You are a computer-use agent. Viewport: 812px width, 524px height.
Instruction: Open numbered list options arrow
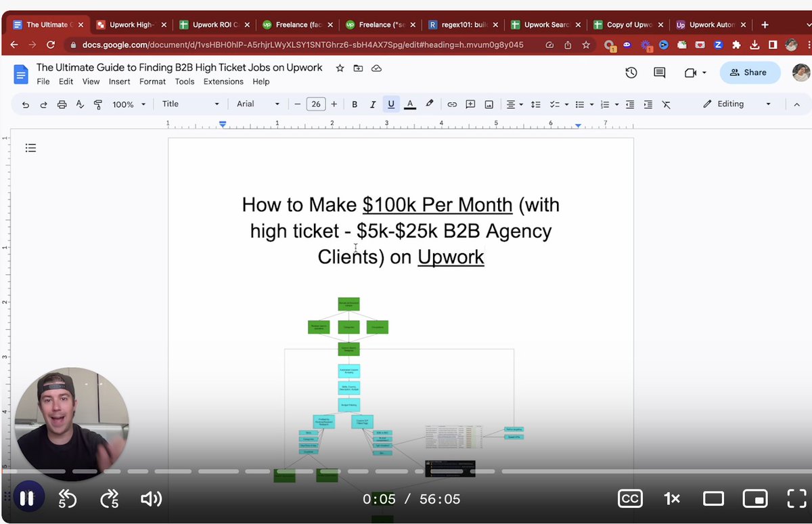coord(617,104)
